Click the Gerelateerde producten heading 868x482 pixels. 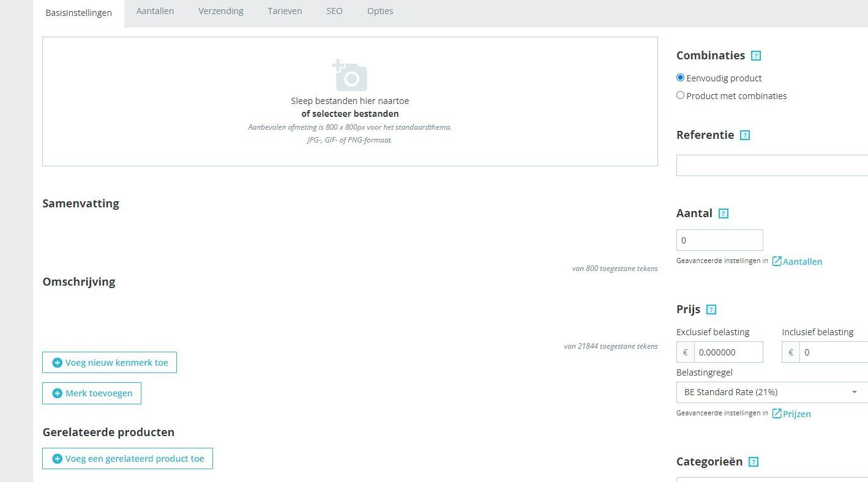(x=108, y=432)
